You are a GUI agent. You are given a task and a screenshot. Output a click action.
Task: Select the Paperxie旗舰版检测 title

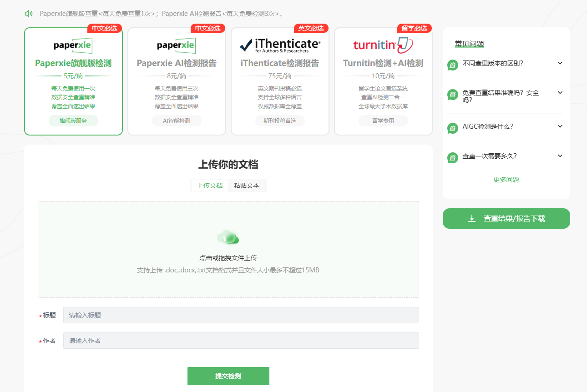tap(73, 63)
